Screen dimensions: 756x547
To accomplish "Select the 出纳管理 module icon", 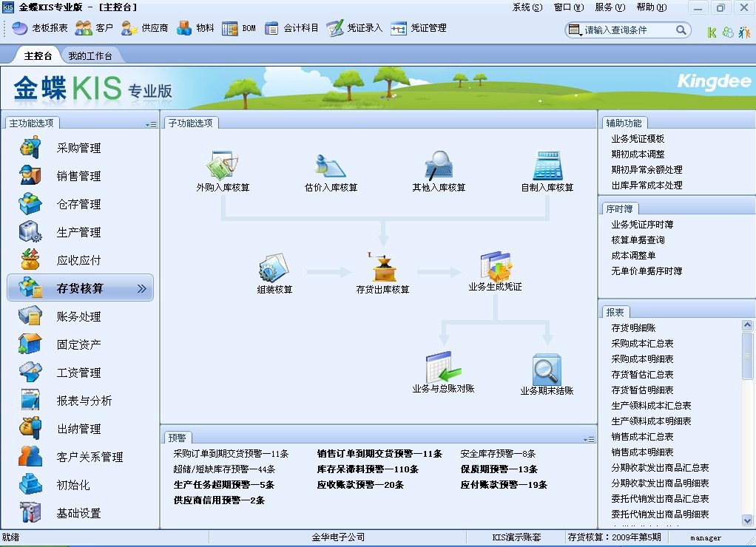I will [x=30, y=428].
